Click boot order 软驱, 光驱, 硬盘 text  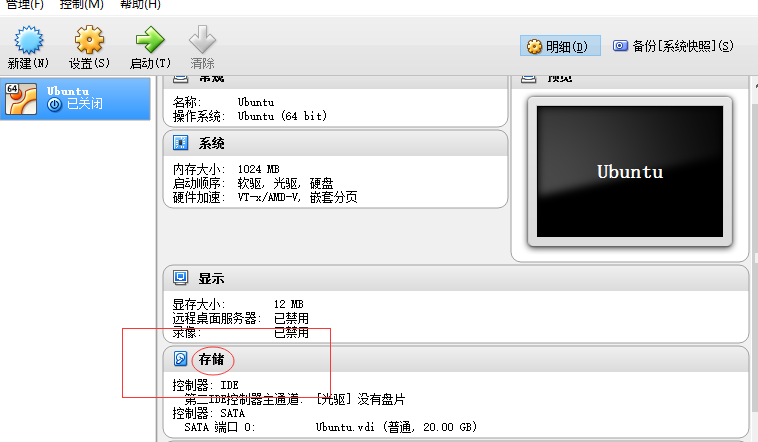pos(285,183)
